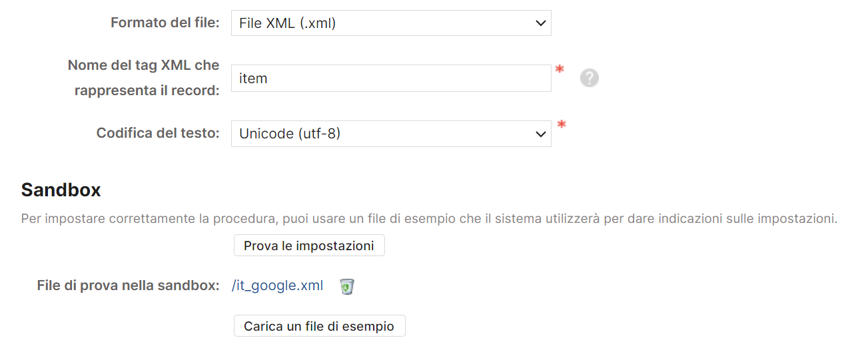Open the Formato del file dropdown showing File XML

tap(390, 23)
